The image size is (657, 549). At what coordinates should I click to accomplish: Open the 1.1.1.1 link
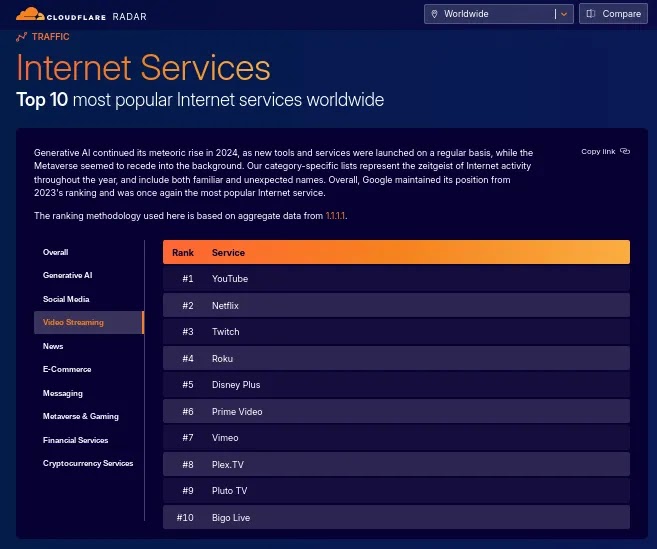335,216
